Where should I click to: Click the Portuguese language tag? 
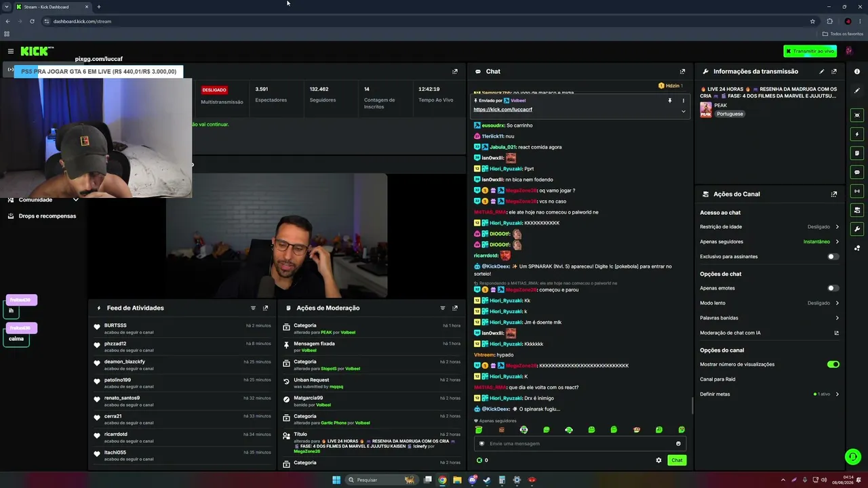730,114
